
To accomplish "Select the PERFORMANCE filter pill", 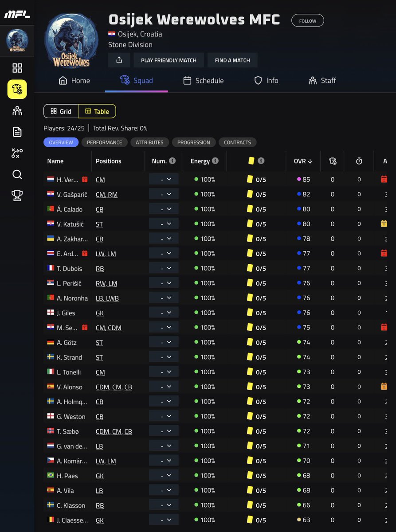I will click(x=105, y=142).
